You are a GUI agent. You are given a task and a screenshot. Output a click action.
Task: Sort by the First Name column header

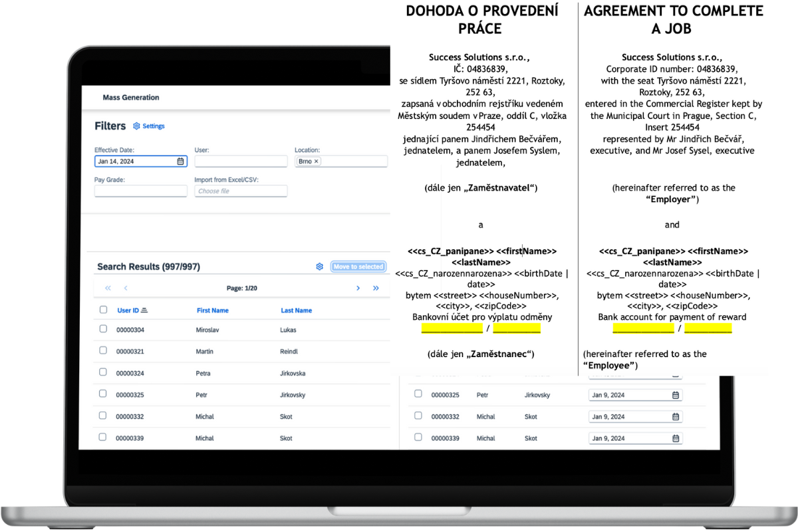coord(213,311)
